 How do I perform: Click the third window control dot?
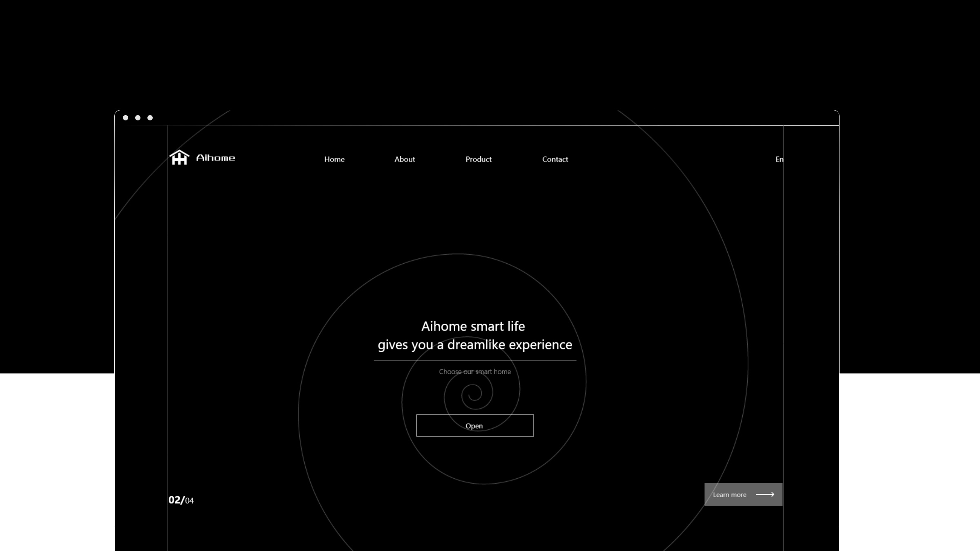(150, 118)
